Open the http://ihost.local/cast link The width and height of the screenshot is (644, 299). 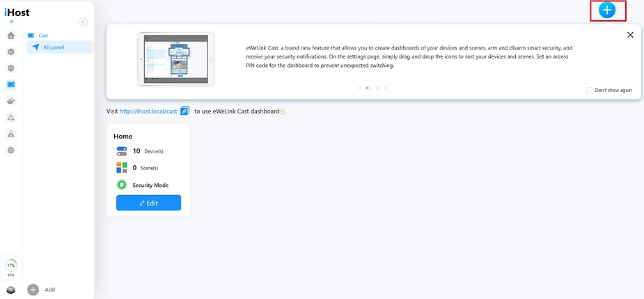coord(148,111)
